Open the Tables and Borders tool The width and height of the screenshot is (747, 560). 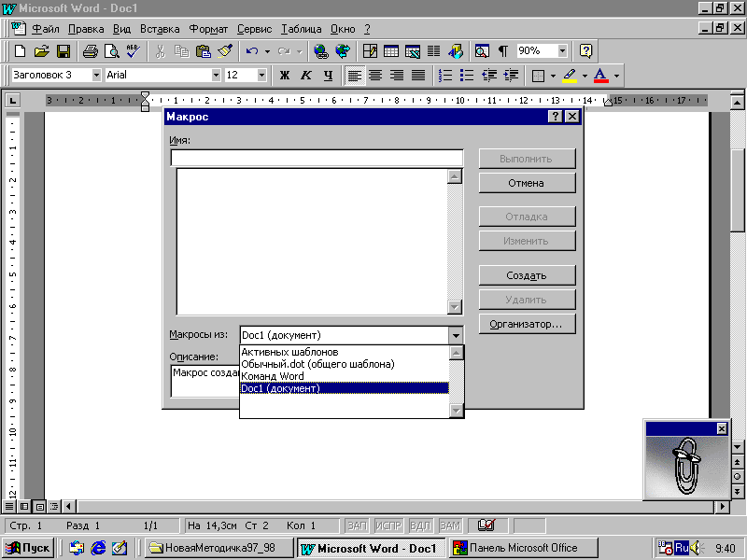370,51
